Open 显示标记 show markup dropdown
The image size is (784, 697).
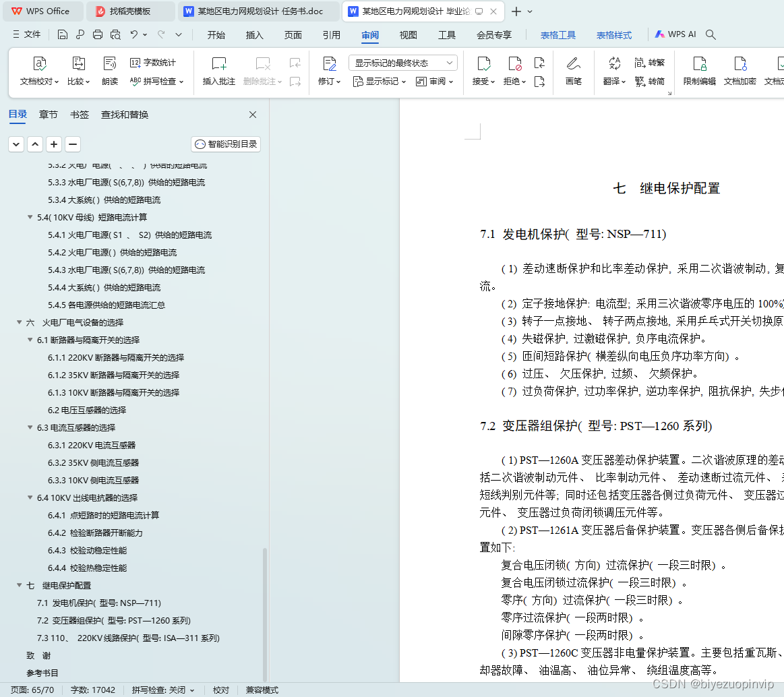[379, 81]
